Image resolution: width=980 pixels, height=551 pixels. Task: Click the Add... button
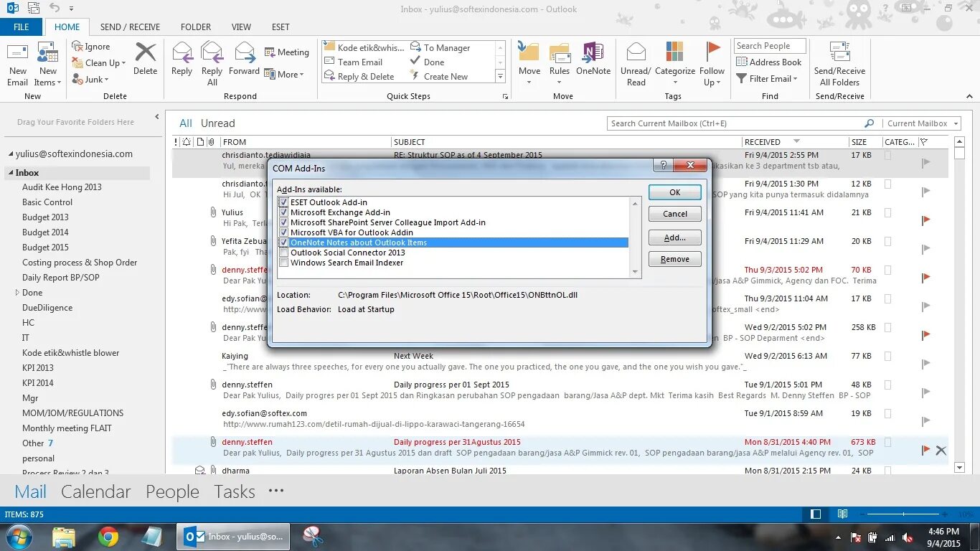[675, 237]
